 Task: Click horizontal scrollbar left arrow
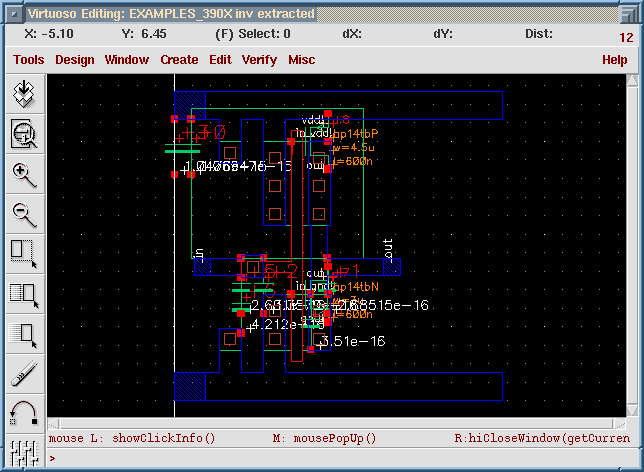point(54,424)
